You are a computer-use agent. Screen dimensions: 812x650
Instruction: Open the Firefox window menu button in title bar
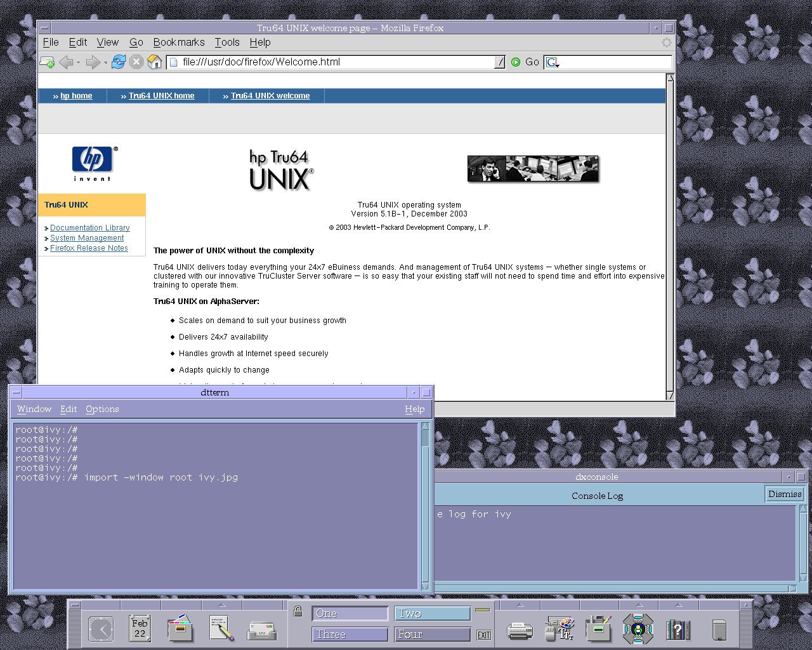[x=44, y=28]
